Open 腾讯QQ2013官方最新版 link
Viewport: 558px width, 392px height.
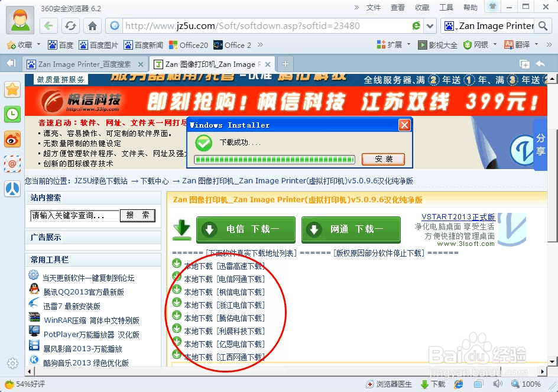[83, 292]
